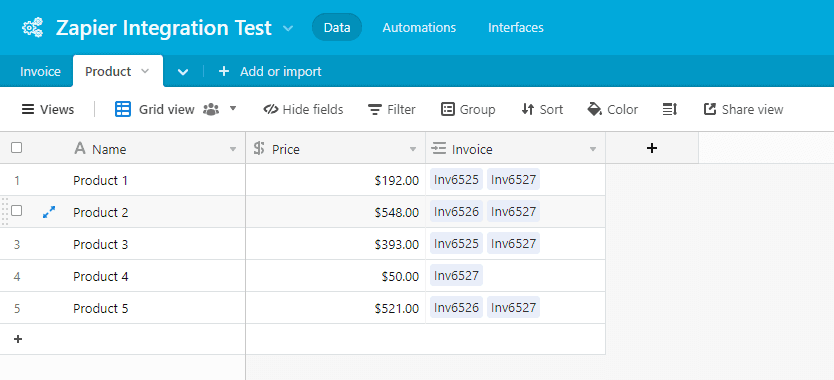Open Product tab dropdown chevron
The width and height of the screenshot is (834, 380).
point(145,71)
